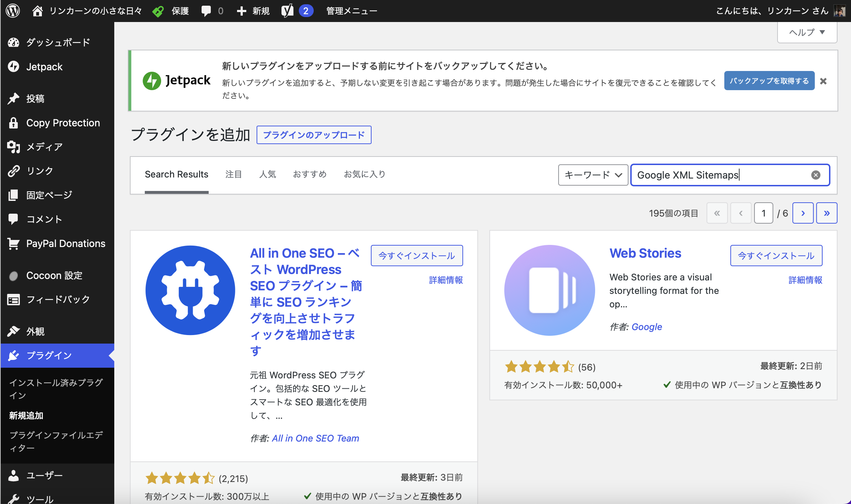This screenshot has width=851, height=504.
Task: Open コメント comments sidebar item
Action: coord(57,219)
